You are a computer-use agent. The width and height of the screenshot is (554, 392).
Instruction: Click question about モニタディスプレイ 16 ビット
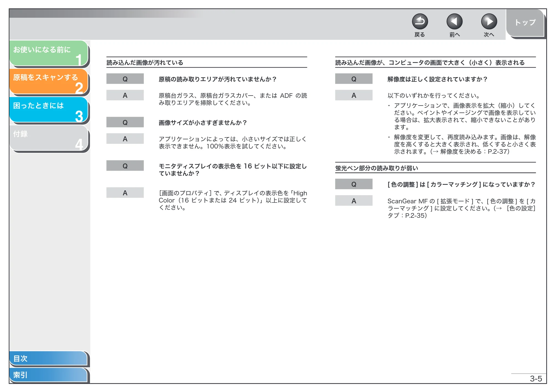[x=233, y=170]
